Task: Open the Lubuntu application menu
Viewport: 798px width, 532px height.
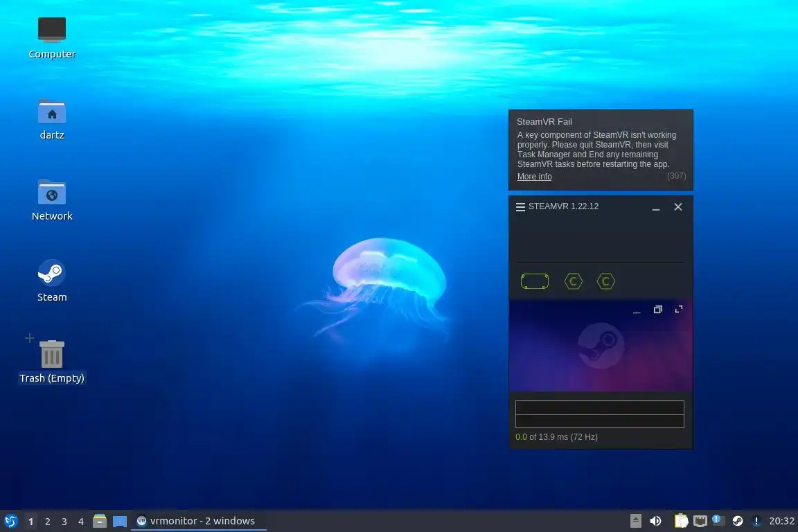Action: (x=10, y=521)
